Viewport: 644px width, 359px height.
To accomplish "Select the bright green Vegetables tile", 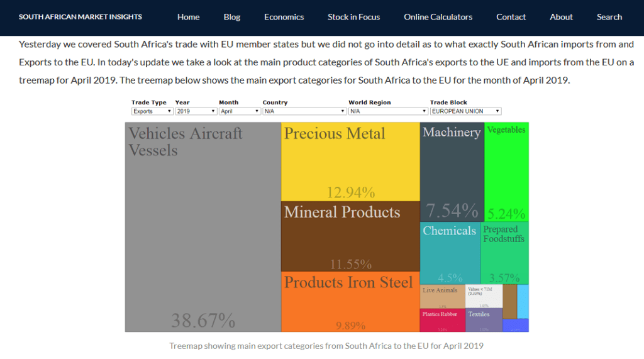I will pos(506,171).
